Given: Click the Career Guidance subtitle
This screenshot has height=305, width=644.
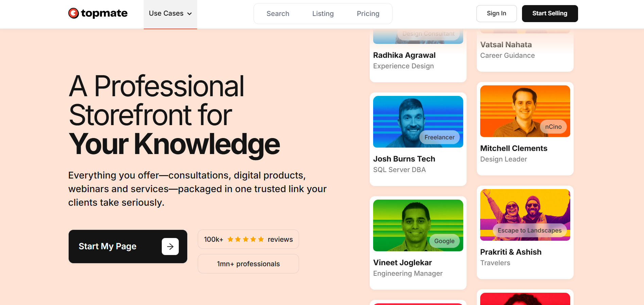Looking at the screenshot, I should click(x=507, y=55).
